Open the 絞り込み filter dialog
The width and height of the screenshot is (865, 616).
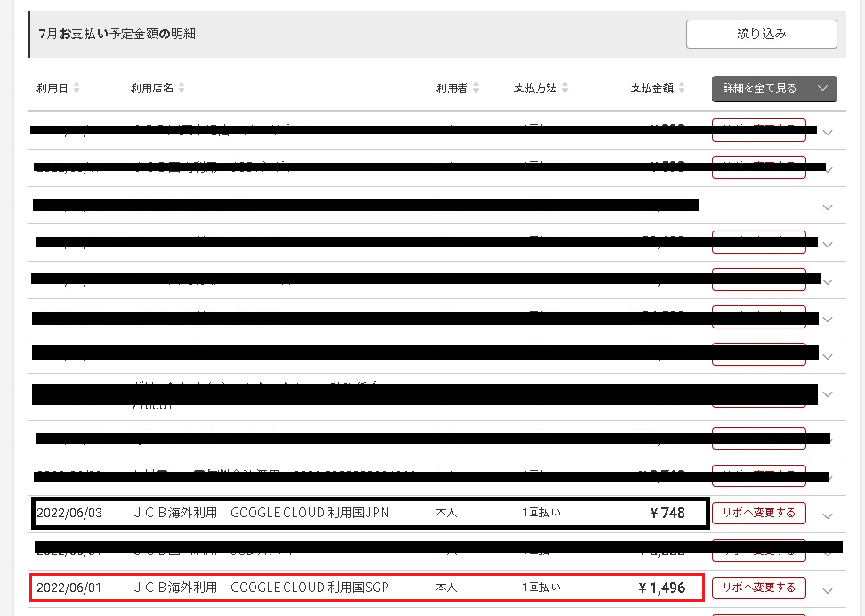click(x=761, y=34)
